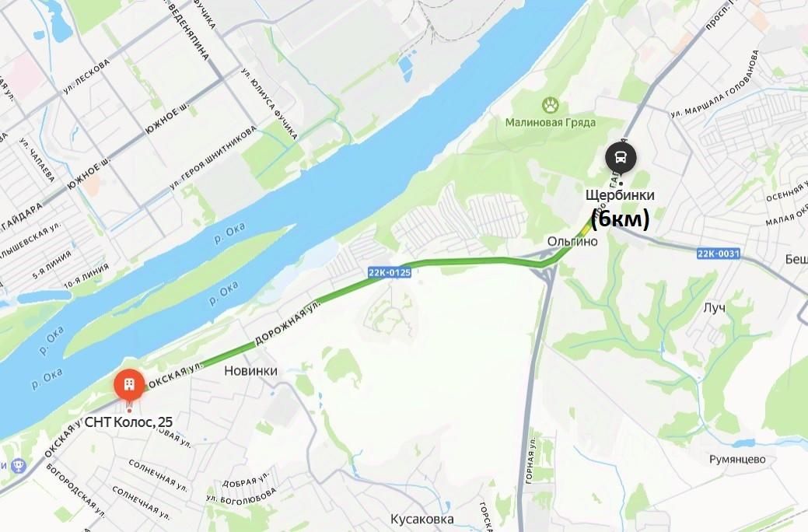The image size is (808, 532).
Task: Click the 22К-0125 road shield
Action: click(390, 271)
